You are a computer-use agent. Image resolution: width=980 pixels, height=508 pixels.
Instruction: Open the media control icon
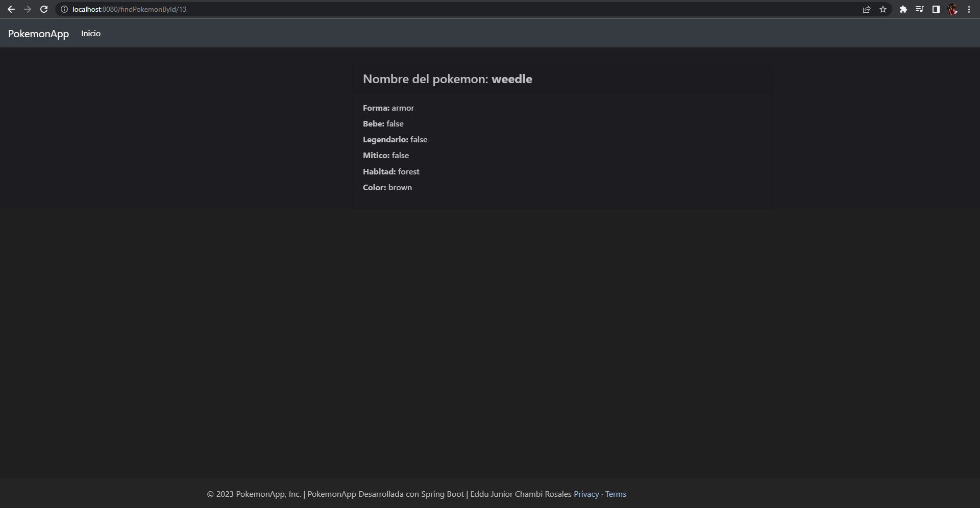click(920, 9)
